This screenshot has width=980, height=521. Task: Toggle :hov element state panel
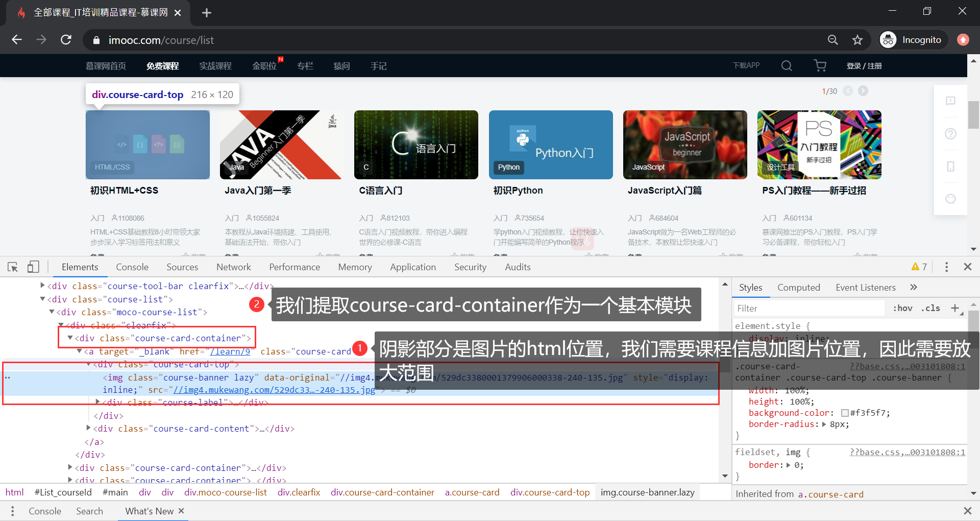902,308
